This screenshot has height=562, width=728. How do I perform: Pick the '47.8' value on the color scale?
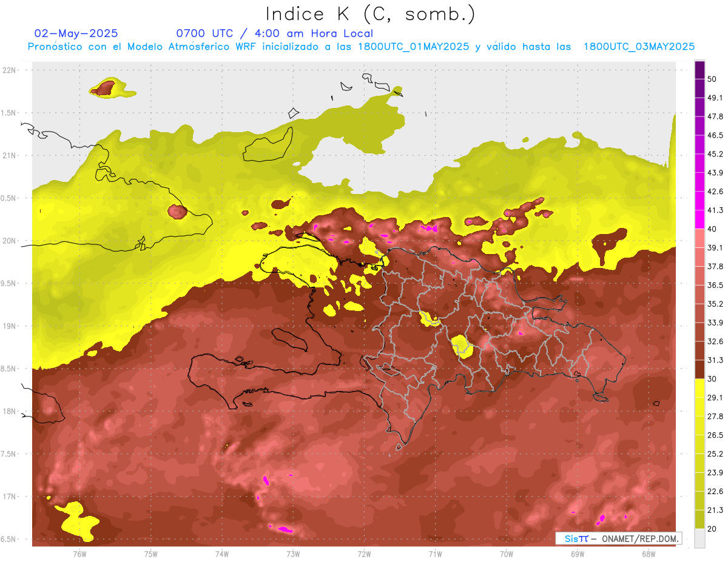tap(715, 116)
